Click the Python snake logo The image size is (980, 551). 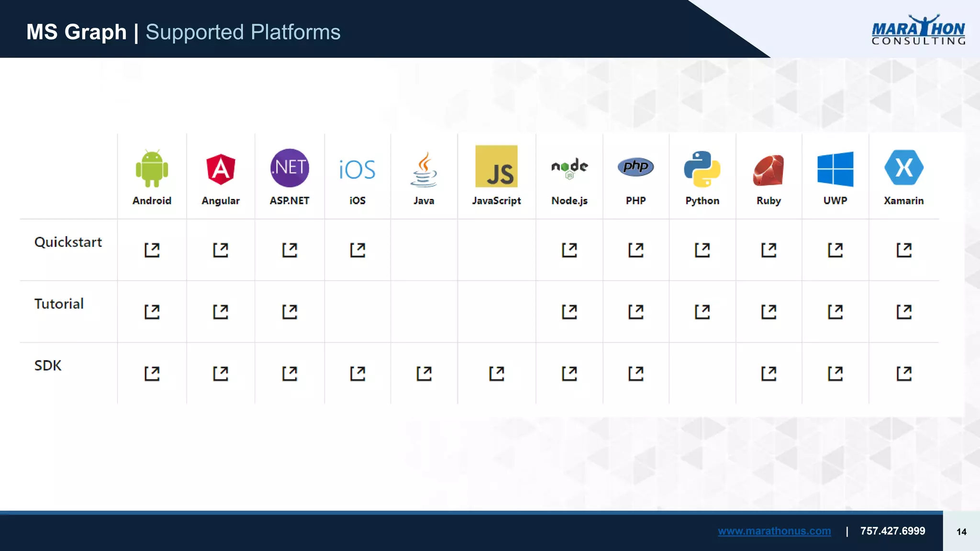point(702,169)
